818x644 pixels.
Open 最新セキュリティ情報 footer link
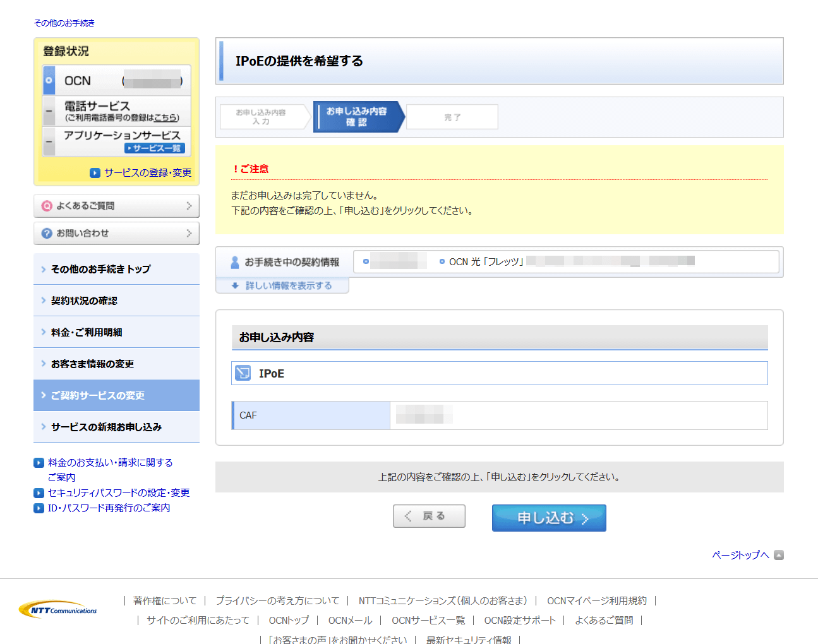[x=469, y=639]
